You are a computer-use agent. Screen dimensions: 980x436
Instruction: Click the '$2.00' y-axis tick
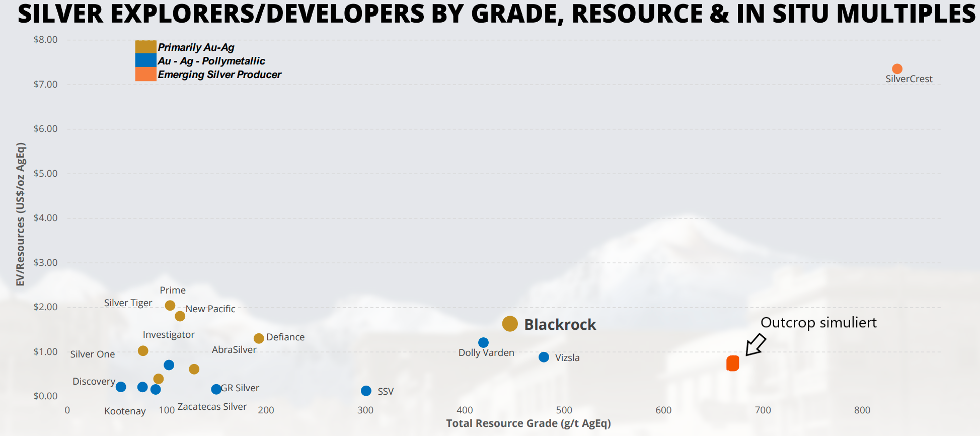[x=45, y=307]
